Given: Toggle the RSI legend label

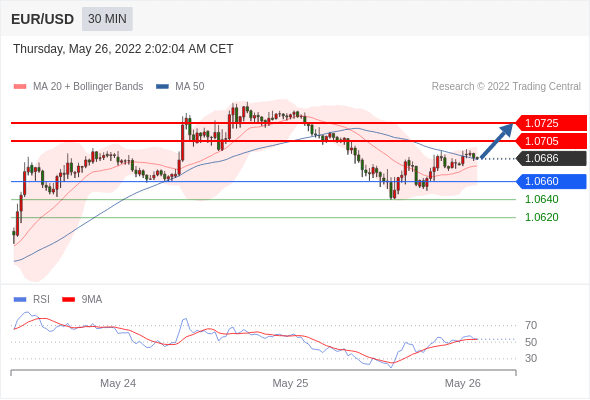Looking at the screenshot, I should point(41,300).
